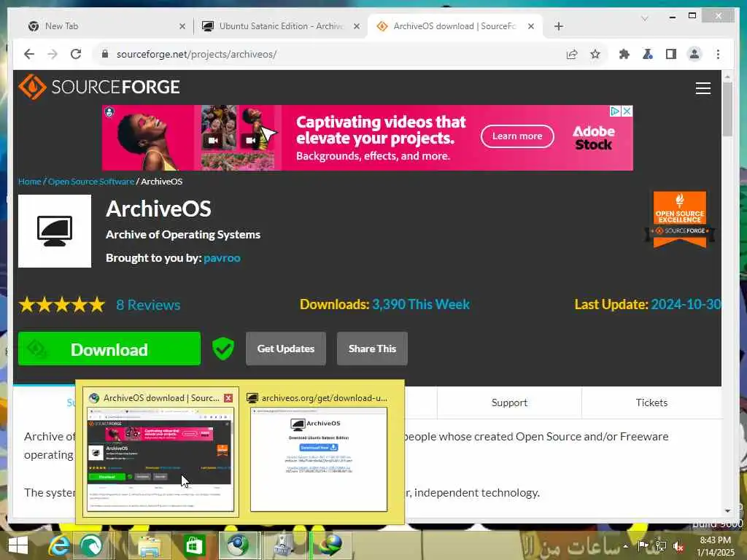Open the extensions puzzle icon

coord(624,54)
